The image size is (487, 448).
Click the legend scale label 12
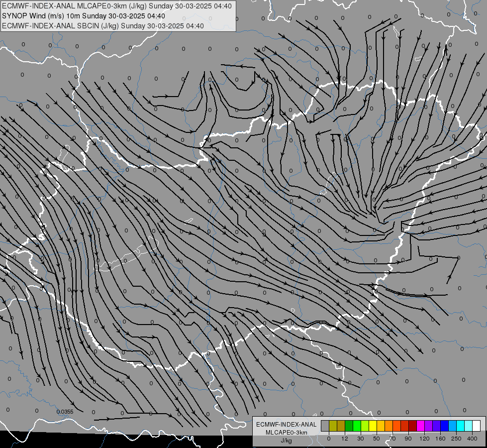pos(345,439)
